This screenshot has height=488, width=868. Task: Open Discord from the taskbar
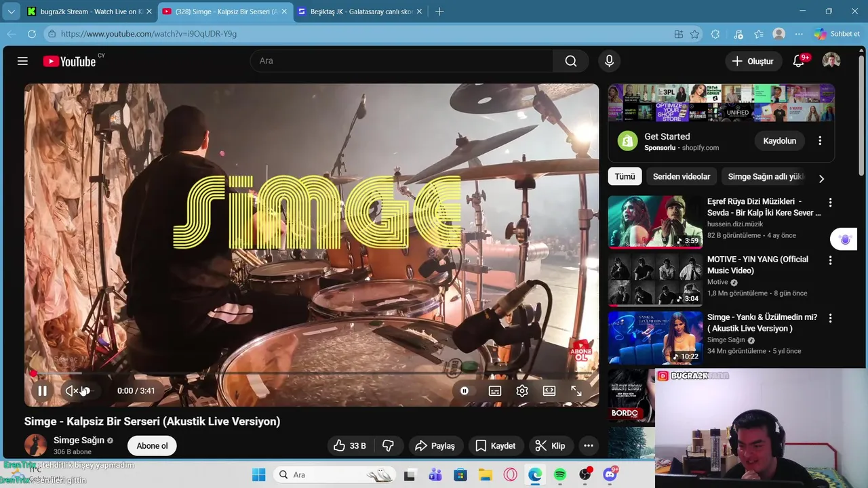[610, 475]
